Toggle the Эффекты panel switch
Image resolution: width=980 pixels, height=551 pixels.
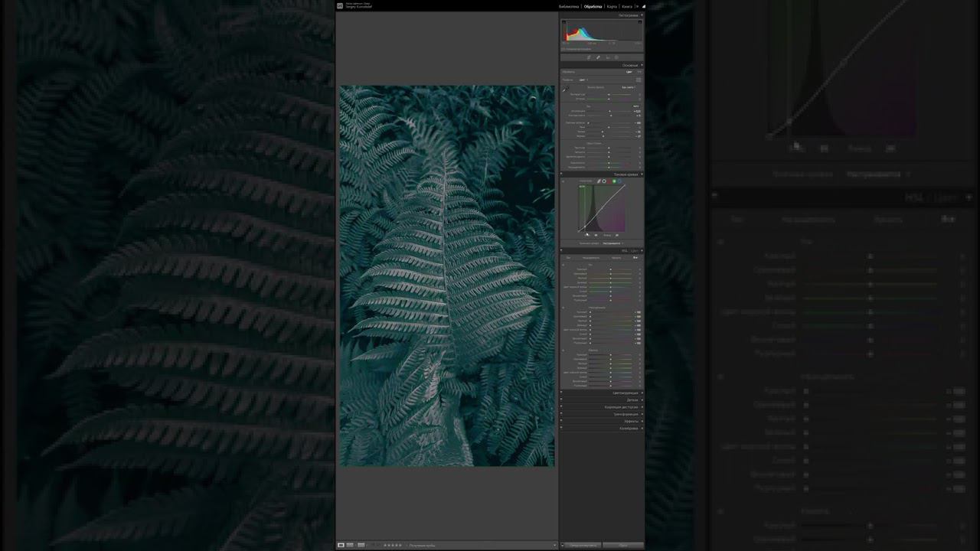click(x=562, y=421)
